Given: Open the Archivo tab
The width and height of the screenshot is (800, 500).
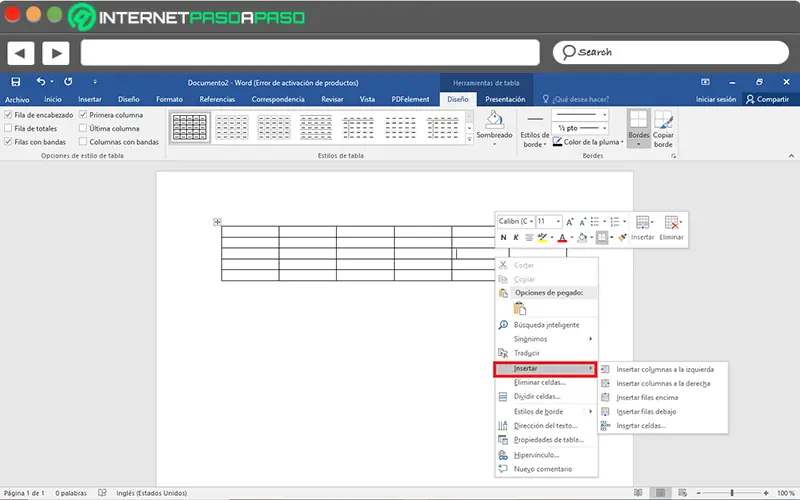Looking at the screenshot, I should click(17, 99).
